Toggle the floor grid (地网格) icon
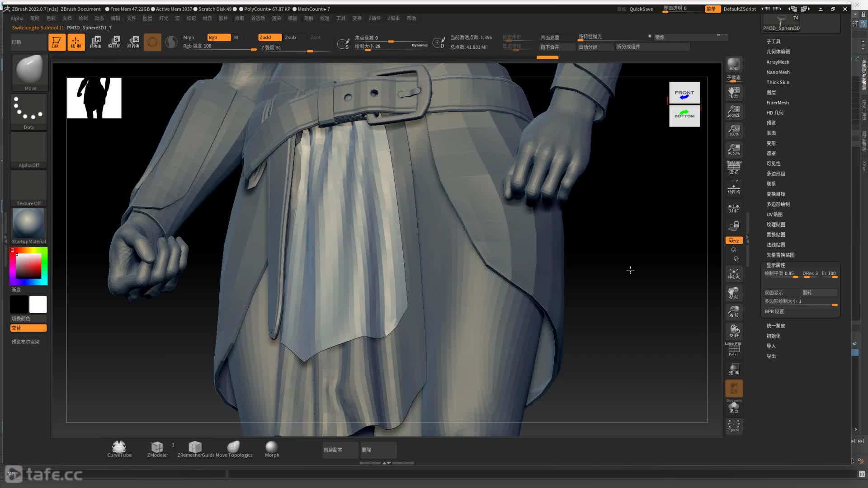The image size is (868, 488). click(x=734, y=188)
